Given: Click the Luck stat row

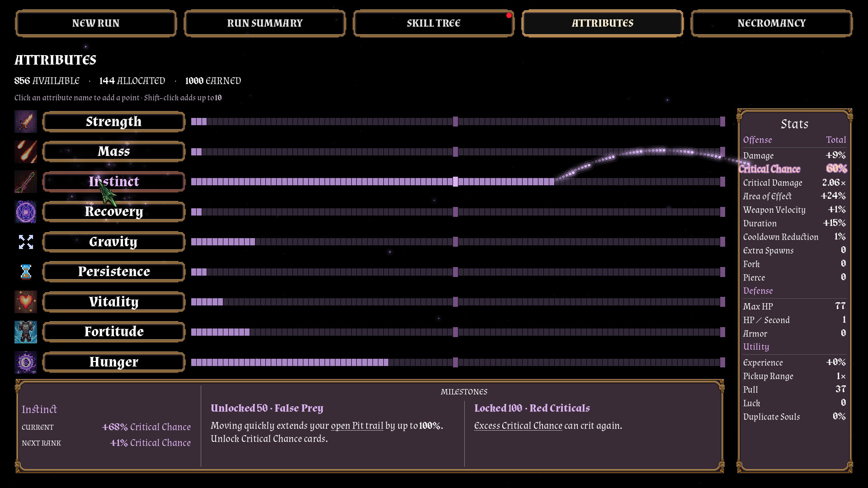Looking at the screenshot, I should (794, 403).
